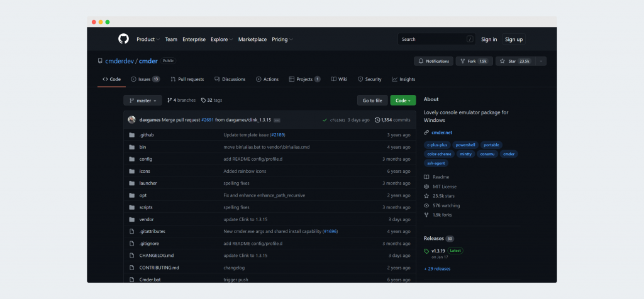Screen dimensions: 644x299
Task: Switch to the Actions tab
Action: 267,79
